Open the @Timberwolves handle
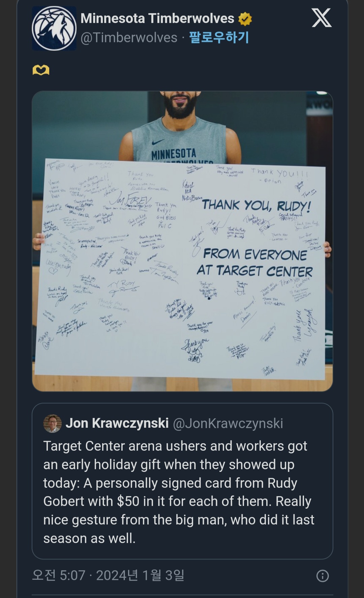Viewport: 364px width, 598px height. (129, 37)
